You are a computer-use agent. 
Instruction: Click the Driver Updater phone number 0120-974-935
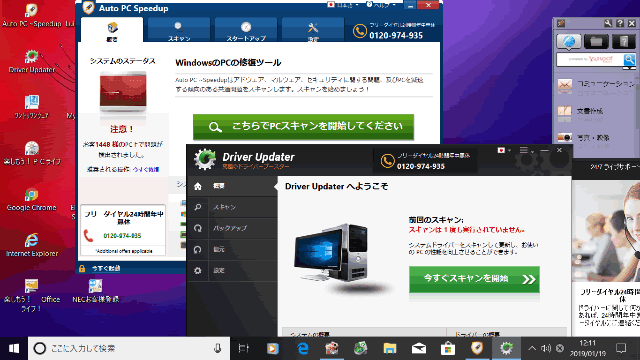click(421, 166)
